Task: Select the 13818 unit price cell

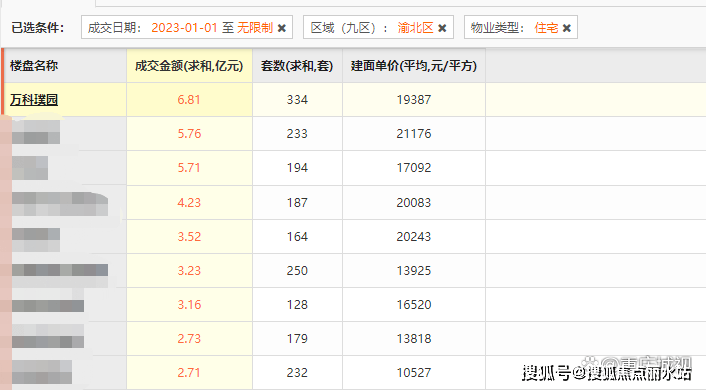Action: click(414, 339)
